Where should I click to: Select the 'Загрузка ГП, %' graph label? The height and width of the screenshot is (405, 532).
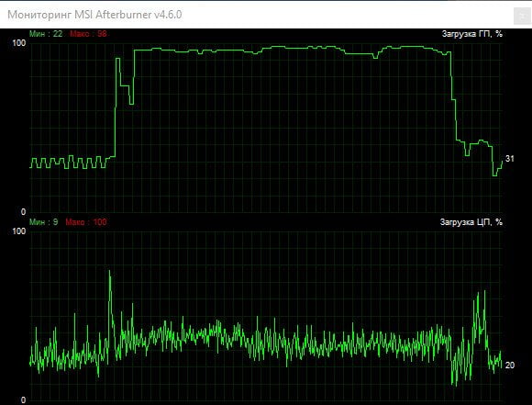click(472, 34)
